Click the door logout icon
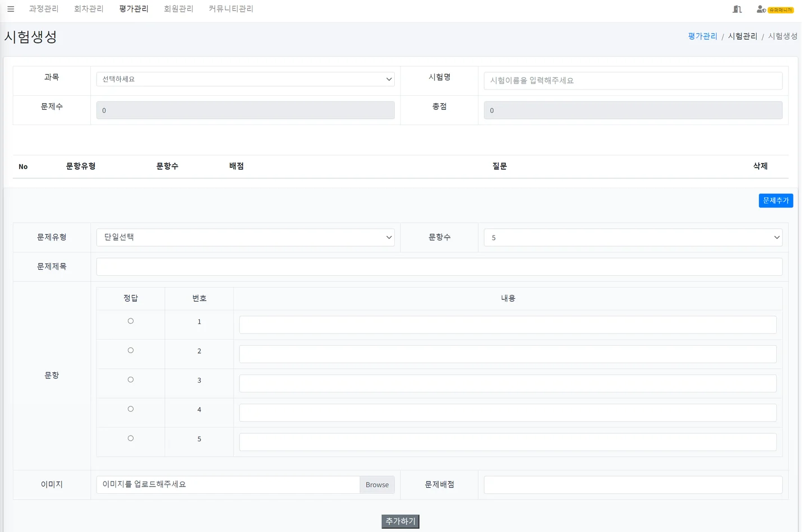This screenshot has width=802, height=532. 737,9
